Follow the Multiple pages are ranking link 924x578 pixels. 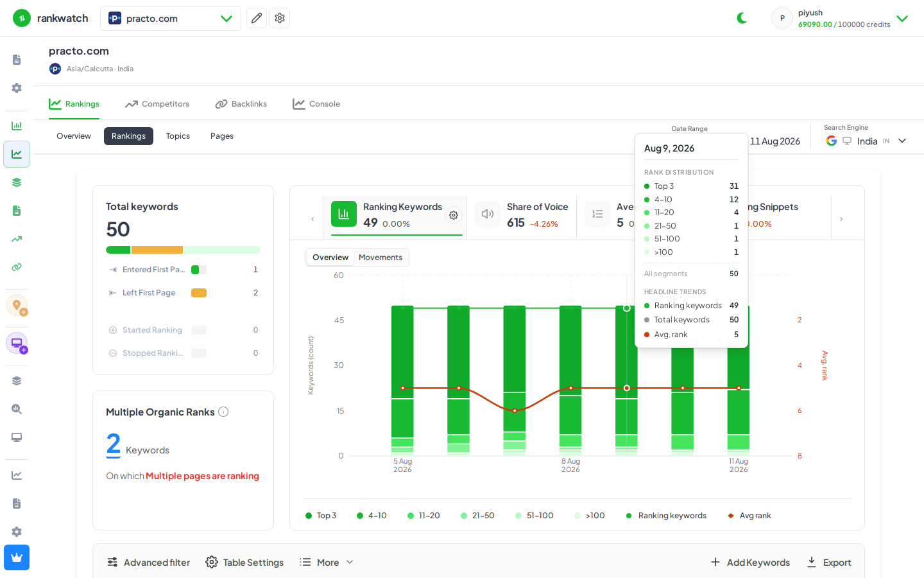coord(202,476)
